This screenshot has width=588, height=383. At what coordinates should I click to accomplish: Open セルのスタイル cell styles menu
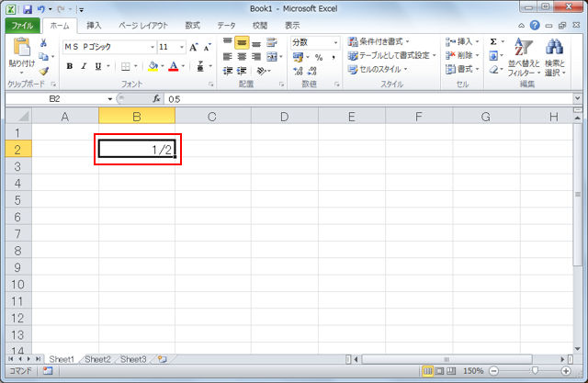click(x=378, y=69)
